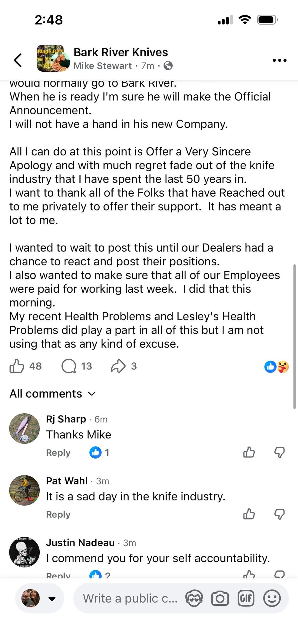Open the GIF picker
This screenshot has height=644, width=298.
246,598
